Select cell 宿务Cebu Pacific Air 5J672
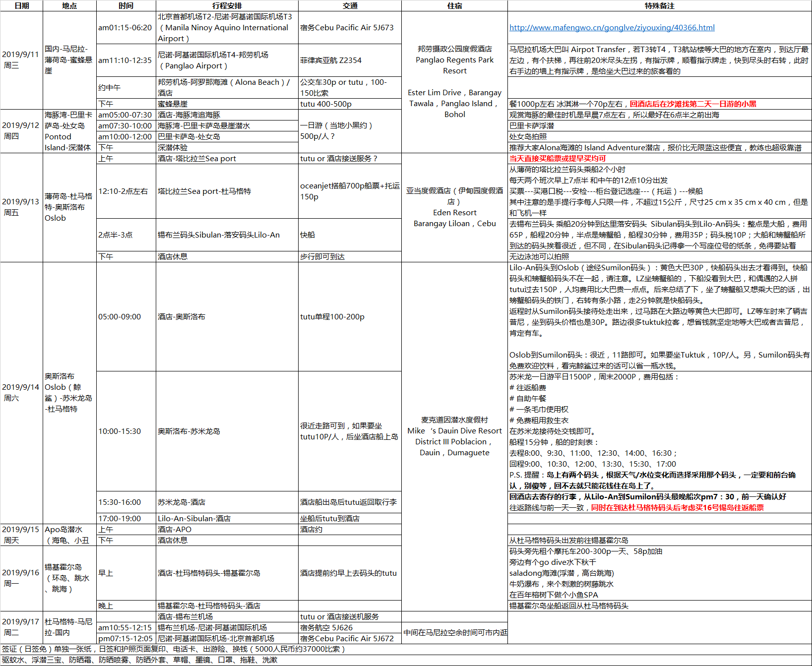The image size is (812, 666). (x=350, y=639)
